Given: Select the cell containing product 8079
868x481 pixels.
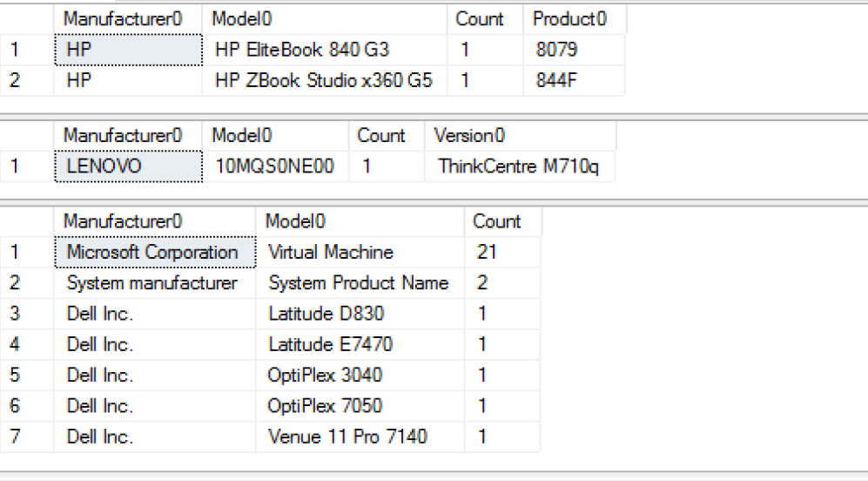Looking at the screenshot, I should tap(556, 51).
